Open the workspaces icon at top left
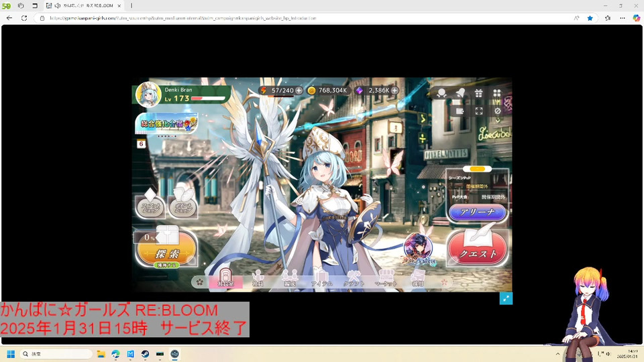Viewport: 644px width, 362px height. [21, 6]
